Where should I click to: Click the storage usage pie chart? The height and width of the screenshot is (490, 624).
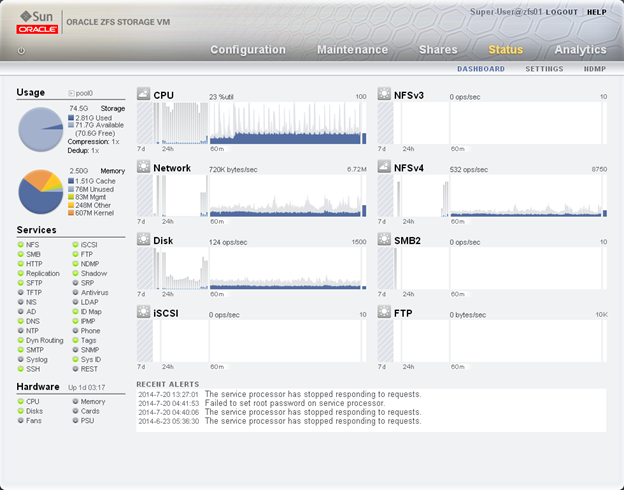pos(41,129)
